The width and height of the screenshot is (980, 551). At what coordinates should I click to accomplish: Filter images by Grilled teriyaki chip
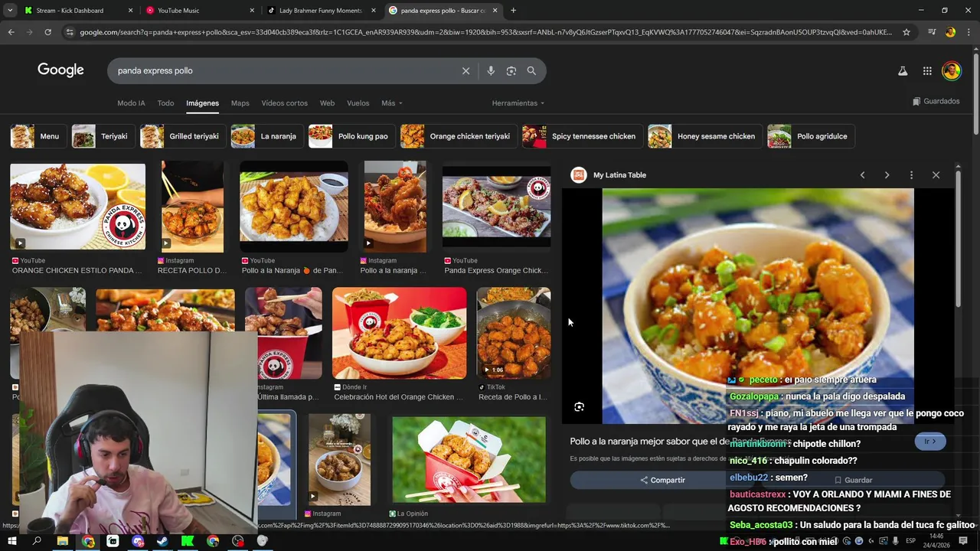182,136
